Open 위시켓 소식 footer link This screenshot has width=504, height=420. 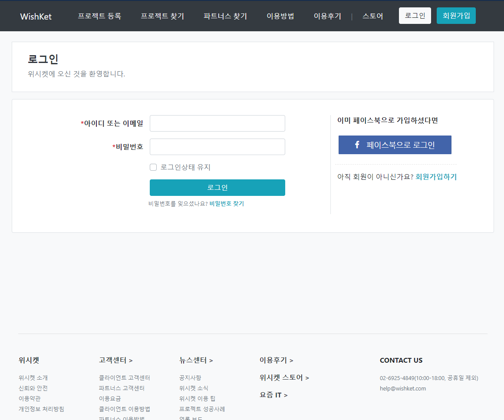(x=194, y=388)
